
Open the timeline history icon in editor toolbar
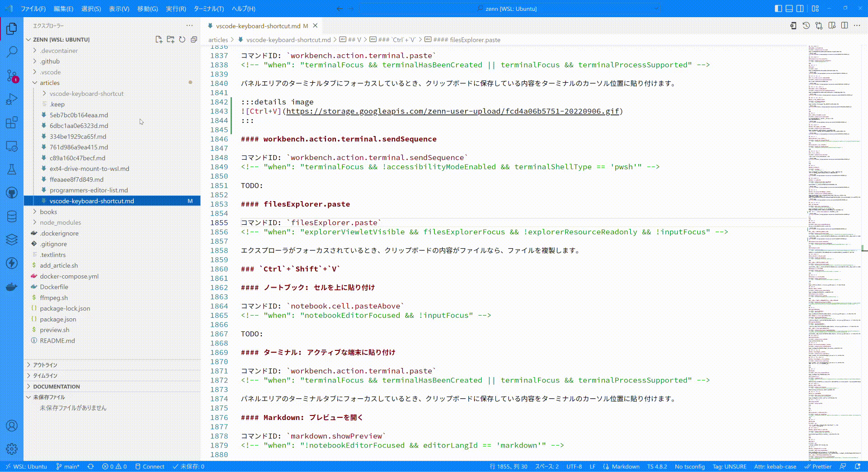806,26
